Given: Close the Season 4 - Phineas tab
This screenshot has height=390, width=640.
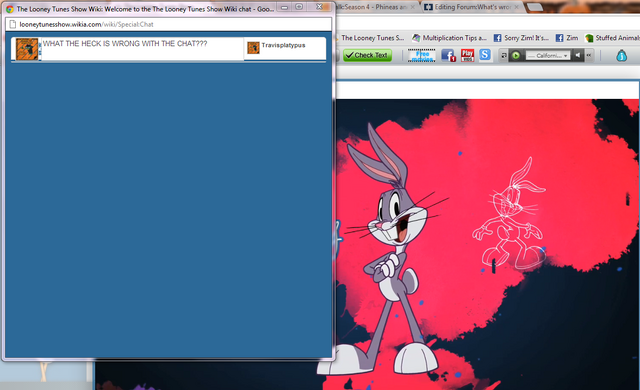Looking at the screenshot, I should (x=412, y=7).
